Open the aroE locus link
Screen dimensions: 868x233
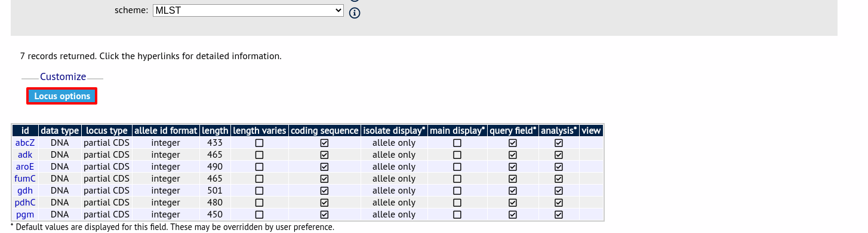(25, 167)
